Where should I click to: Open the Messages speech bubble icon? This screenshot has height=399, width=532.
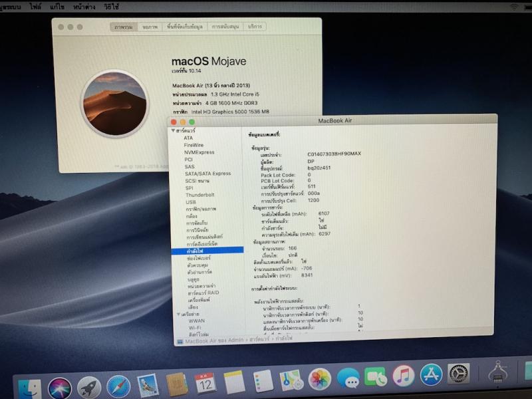pos(348,378)
